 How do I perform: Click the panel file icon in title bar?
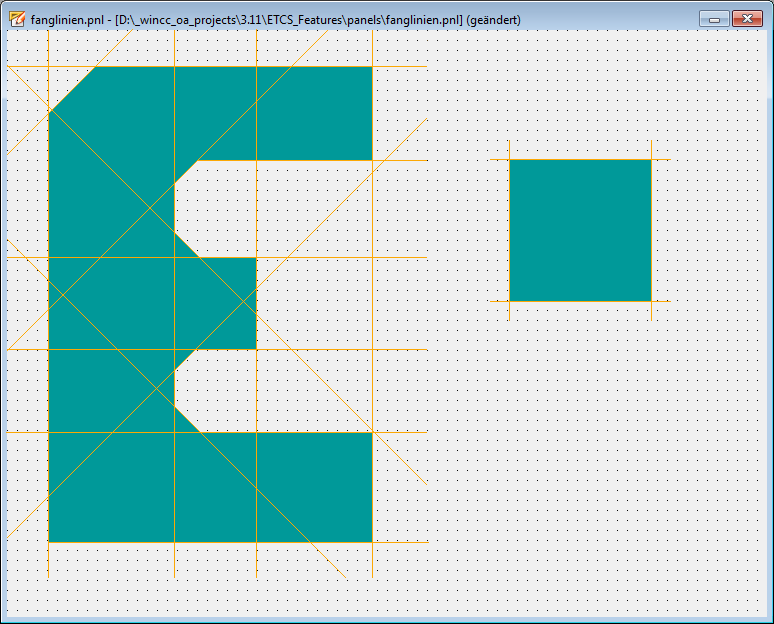[17, 19]
